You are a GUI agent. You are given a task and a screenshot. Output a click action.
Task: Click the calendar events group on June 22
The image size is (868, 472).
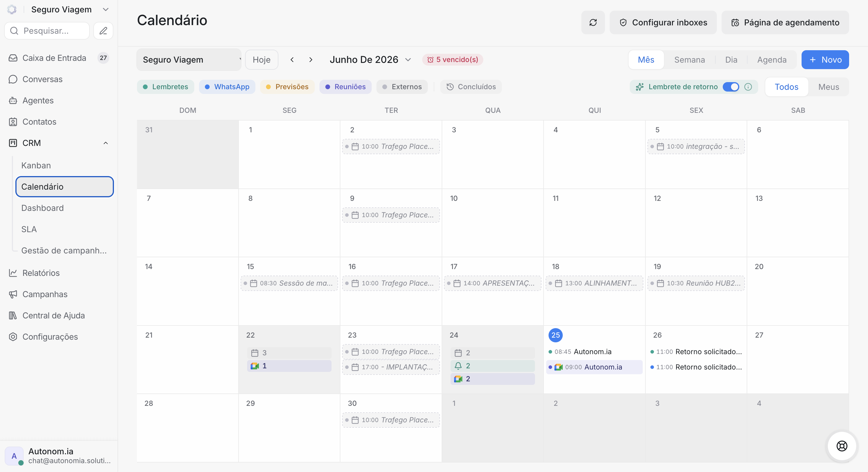[289, 353]
